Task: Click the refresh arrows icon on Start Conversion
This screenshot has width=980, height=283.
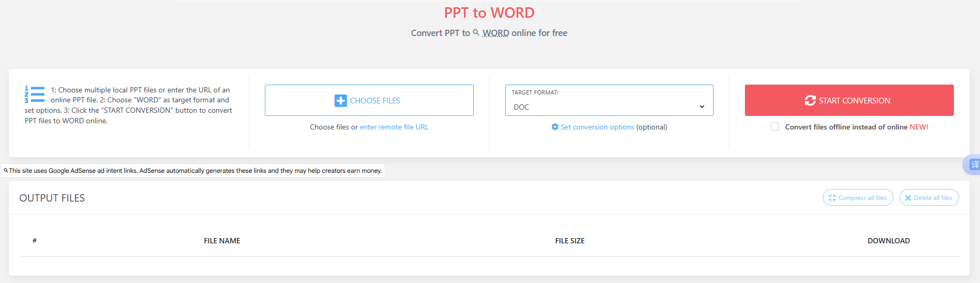Action: 810,100
